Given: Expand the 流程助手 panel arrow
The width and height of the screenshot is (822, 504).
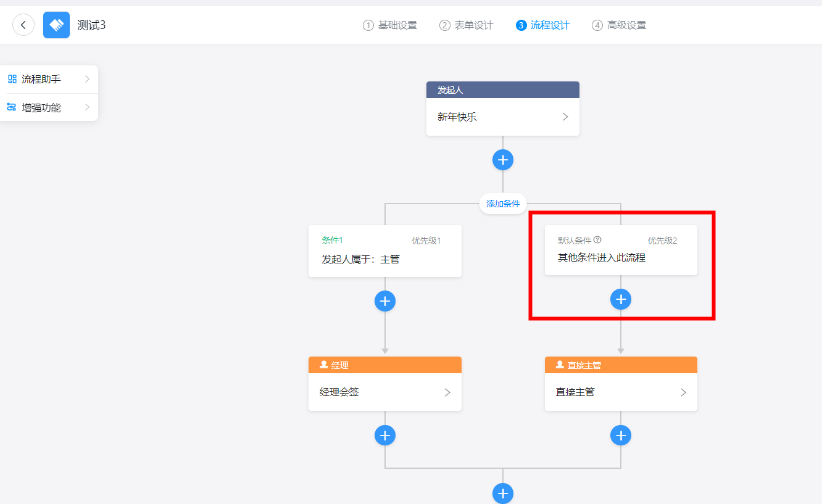Looking at the screenshot, I should [x=87, y=79].
